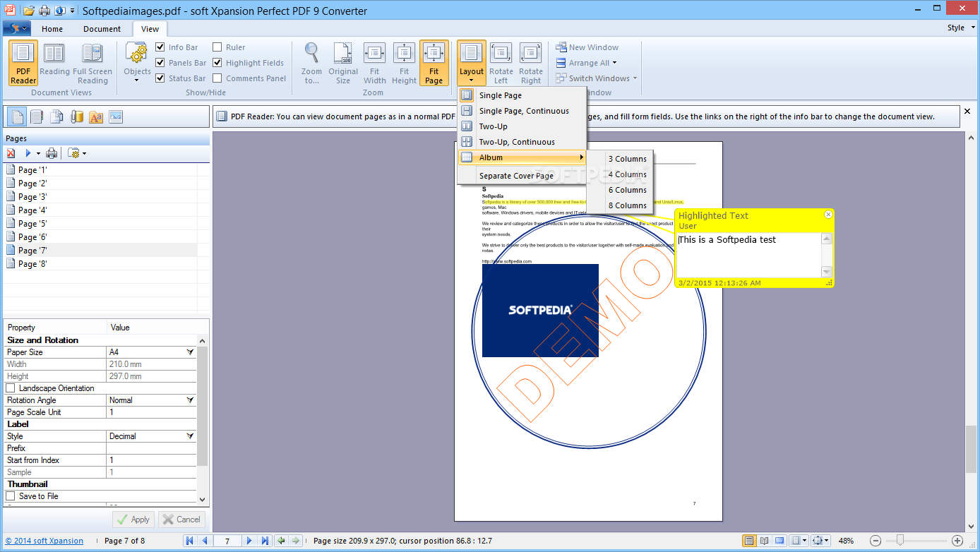Open a New Window

point(587,47)
